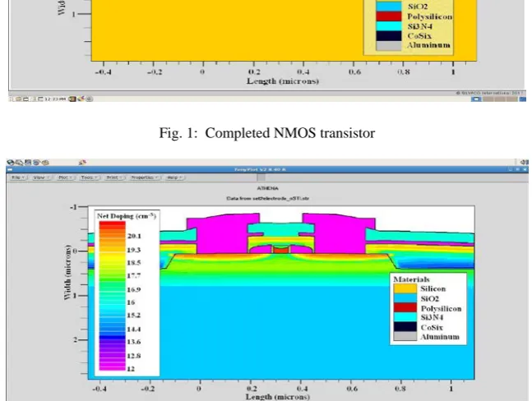The height and width of the screenshot is (401, 532).
Task: Click the '13.6' value on doping scale
Action: [x=134, y=342]
